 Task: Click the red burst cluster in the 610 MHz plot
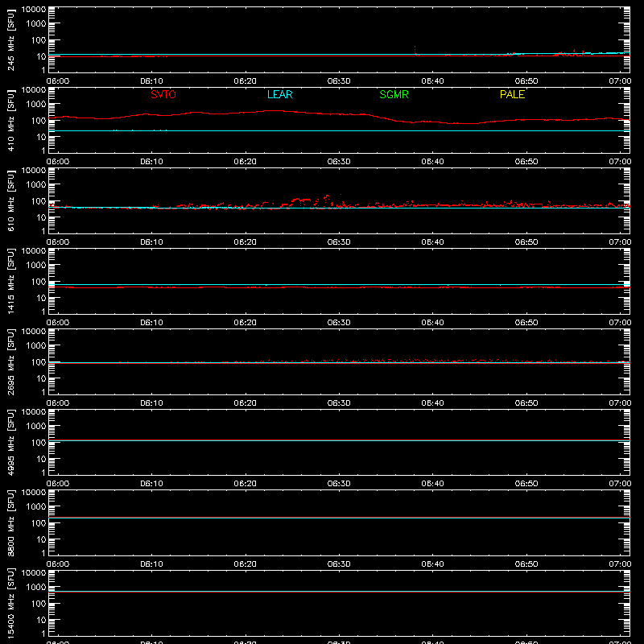click(316, 201)
